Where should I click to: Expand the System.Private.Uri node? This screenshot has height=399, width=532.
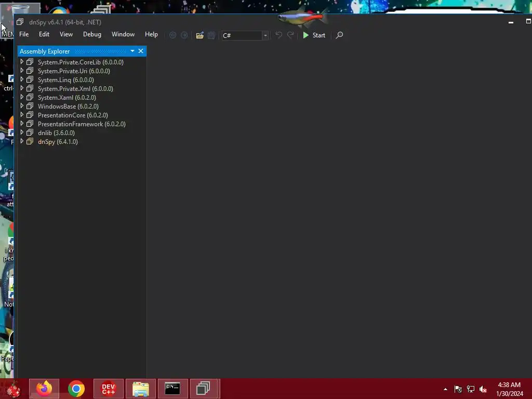pos(22,71)
